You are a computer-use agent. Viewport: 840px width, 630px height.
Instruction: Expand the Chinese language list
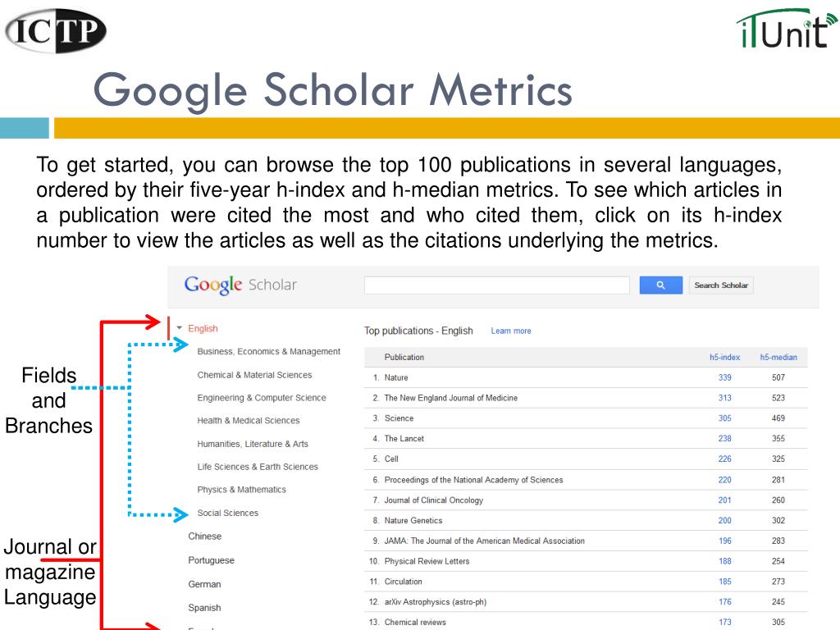[204, 536]
